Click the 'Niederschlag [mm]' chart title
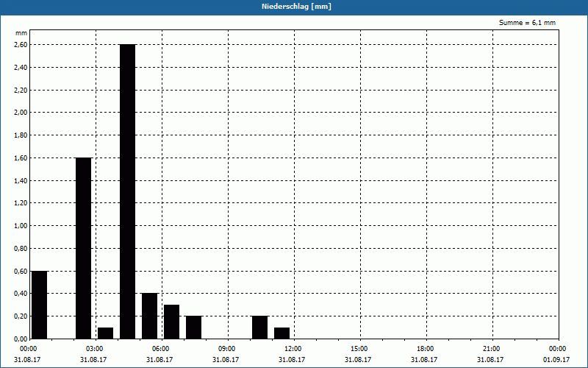588x368 pixels. coord(294,7)
